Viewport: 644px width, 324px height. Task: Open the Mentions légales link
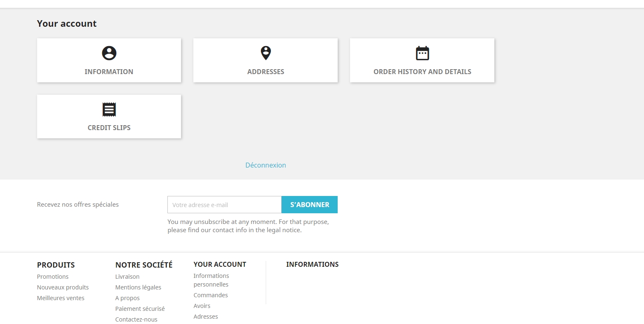pyautogui.click(x=138, y=287)
